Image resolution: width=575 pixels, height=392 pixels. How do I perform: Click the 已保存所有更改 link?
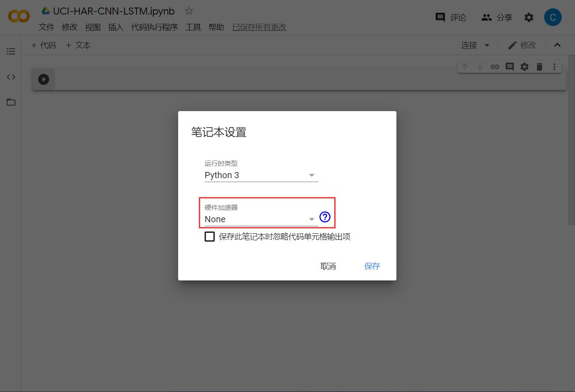tap(259, 27)
